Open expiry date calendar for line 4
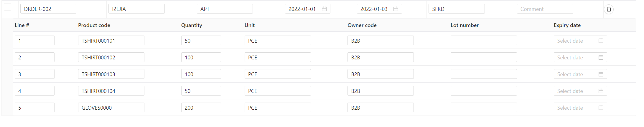The image size is (644, 127). [x=601, y=91]
